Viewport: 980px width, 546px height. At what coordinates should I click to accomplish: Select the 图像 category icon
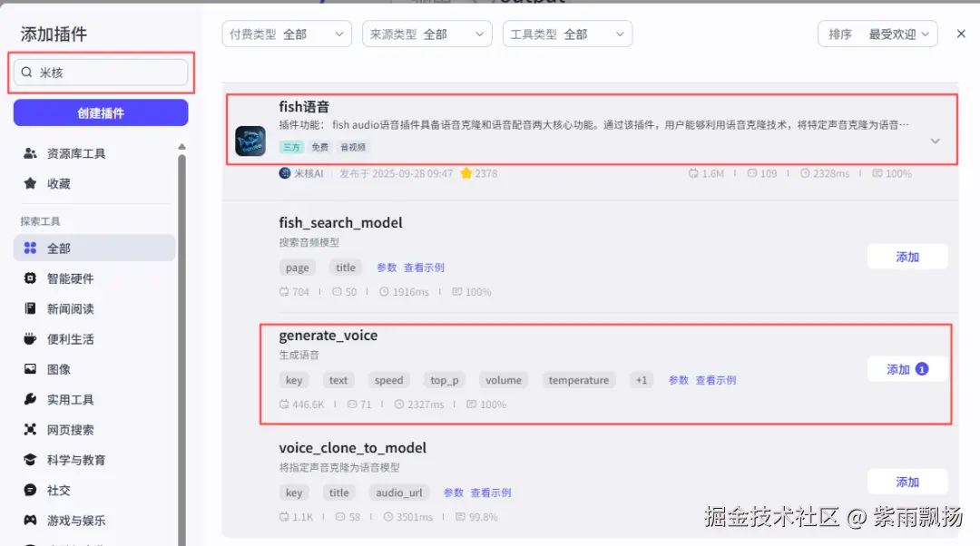coord(30,368)
